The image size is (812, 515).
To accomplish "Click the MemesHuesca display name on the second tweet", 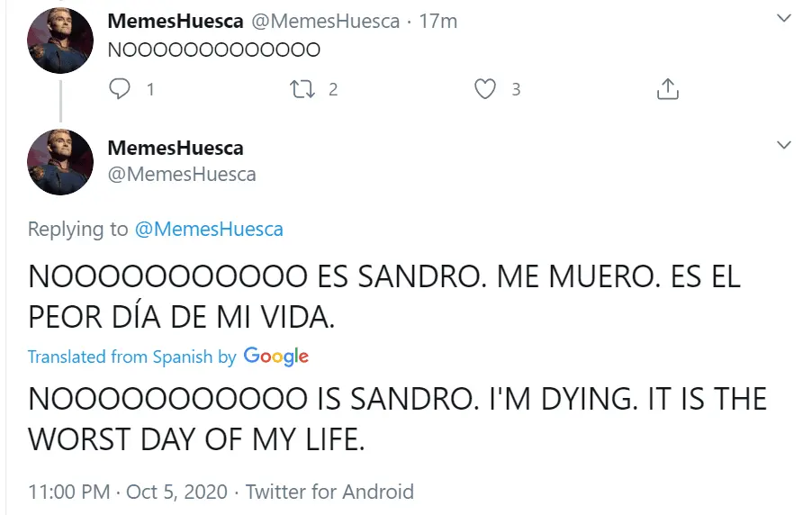I will point(175,148).
